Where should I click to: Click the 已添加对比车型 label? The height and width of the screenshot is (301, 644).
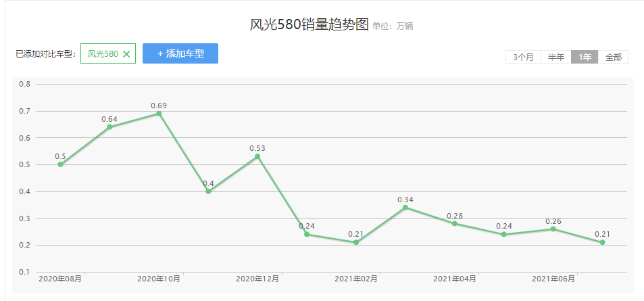[x=46, y=54]
